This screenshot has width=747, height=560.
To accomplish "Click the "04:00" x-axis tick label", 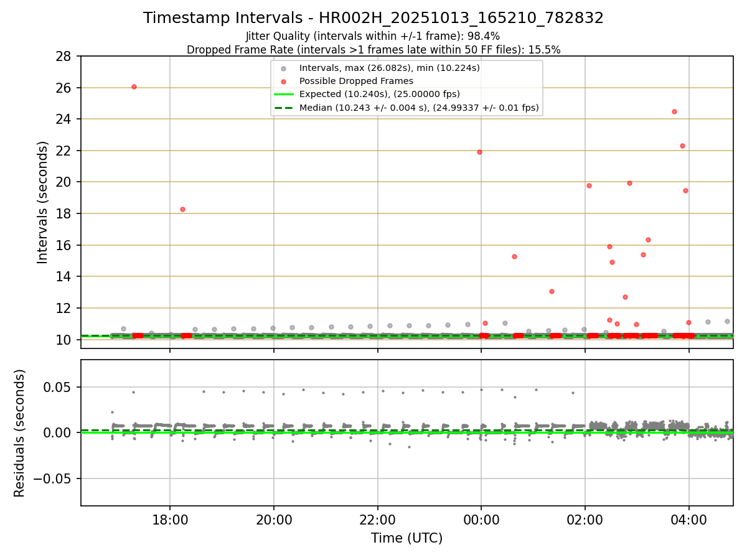I will (688, 520).
